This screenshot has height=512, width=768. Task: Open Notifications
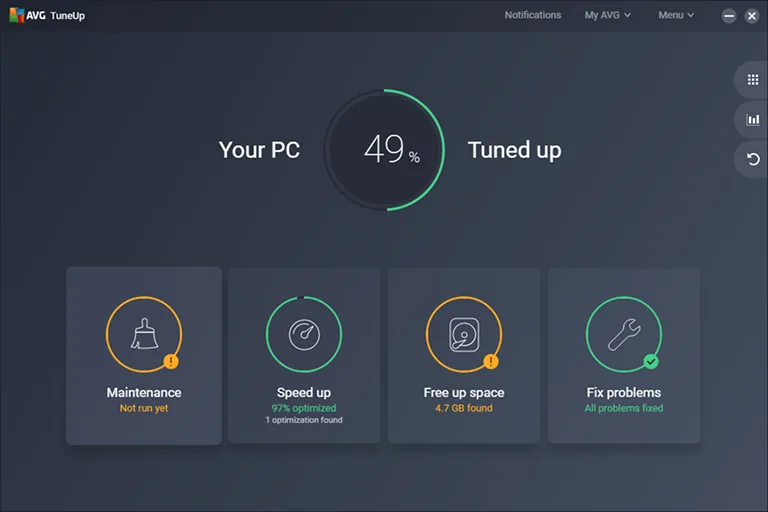click(533, 15)
